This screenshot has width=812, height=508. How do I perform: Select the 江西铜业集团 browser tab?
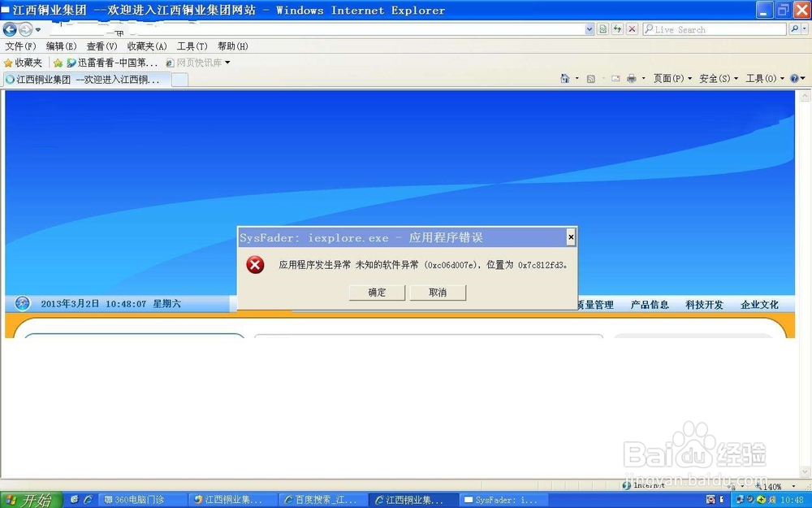87,80
